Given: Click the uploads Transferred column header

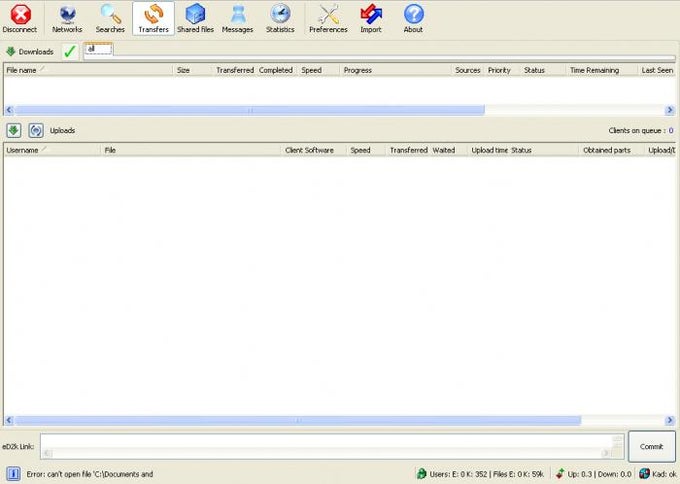Looking at the screenshot, I should point(409,150).
